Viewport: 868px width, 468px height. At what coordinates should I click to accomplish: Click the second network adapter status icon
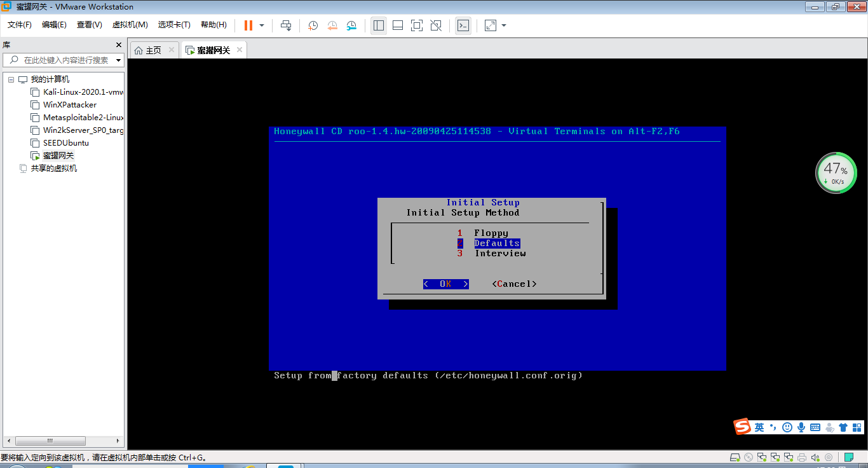coord(775,457)
